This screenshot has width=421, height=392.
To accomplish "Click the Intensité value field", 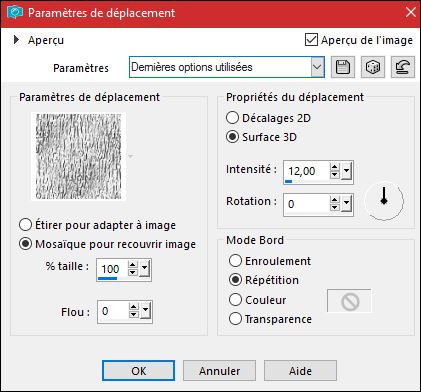I will coord(306,172).
